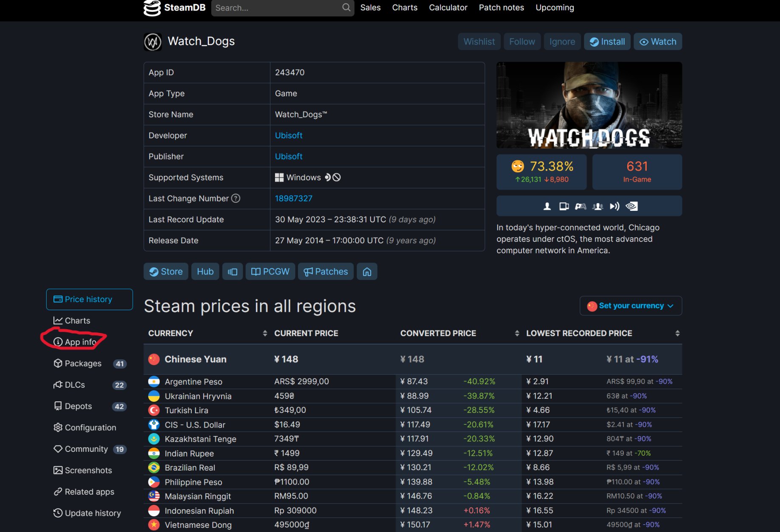Switch to the Charts sidebar tab
Screen dimensions: 780x532
point(90,321)
